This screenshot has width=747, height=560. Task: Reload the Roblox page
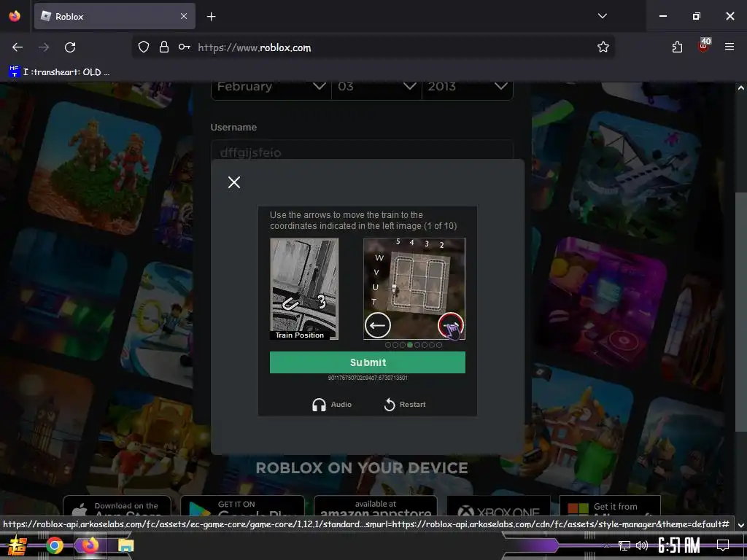tap(70, 47)
